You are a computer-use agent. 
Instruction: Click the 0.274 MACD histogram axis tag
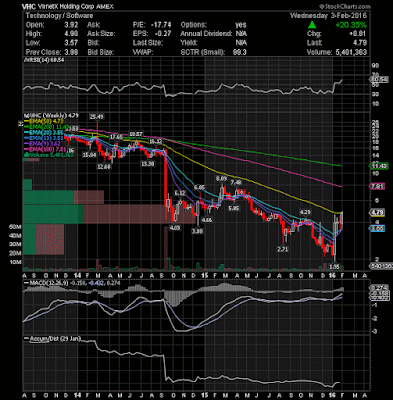pyautogui.click(x=378, y=288)
